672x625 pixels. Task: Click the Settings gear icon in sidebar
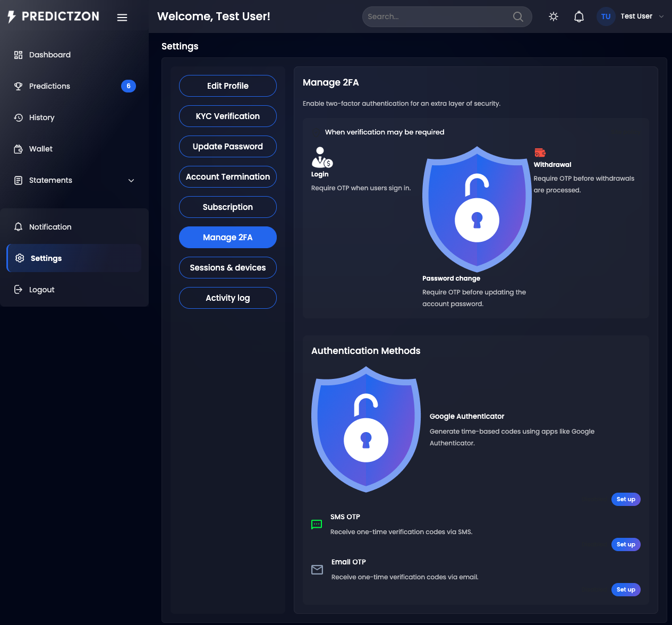click(20, 258)
